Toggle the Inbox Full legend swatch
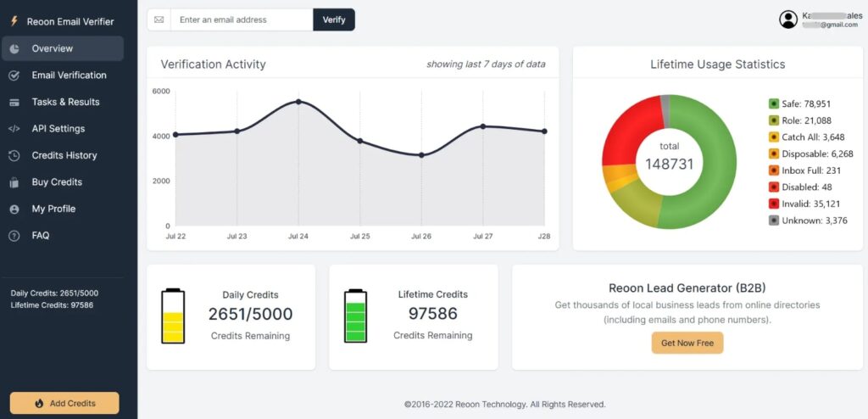868x419 pixels. point(773,170)
